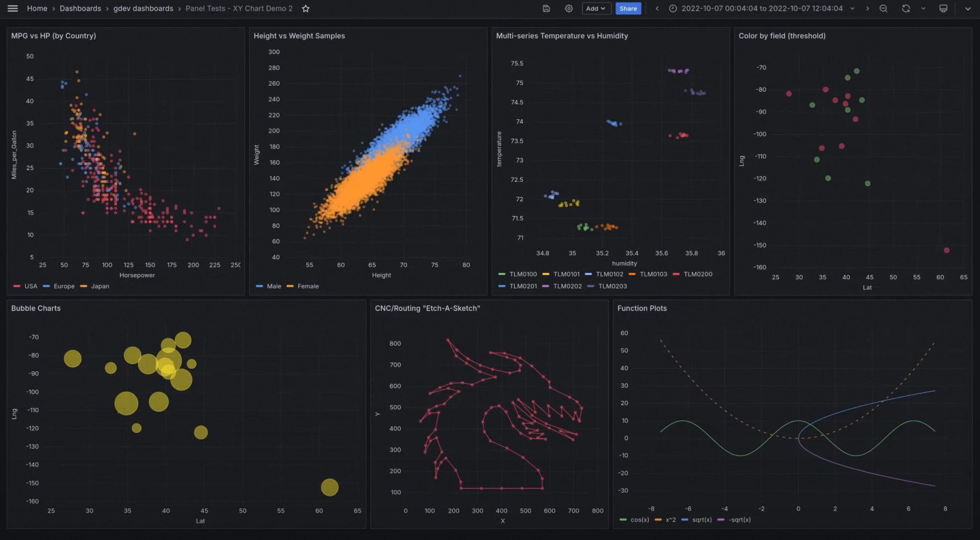The height and width of the screenshot is (540, 980).
Task: Star this dashboard as favorite
Action: pos(306,8)
